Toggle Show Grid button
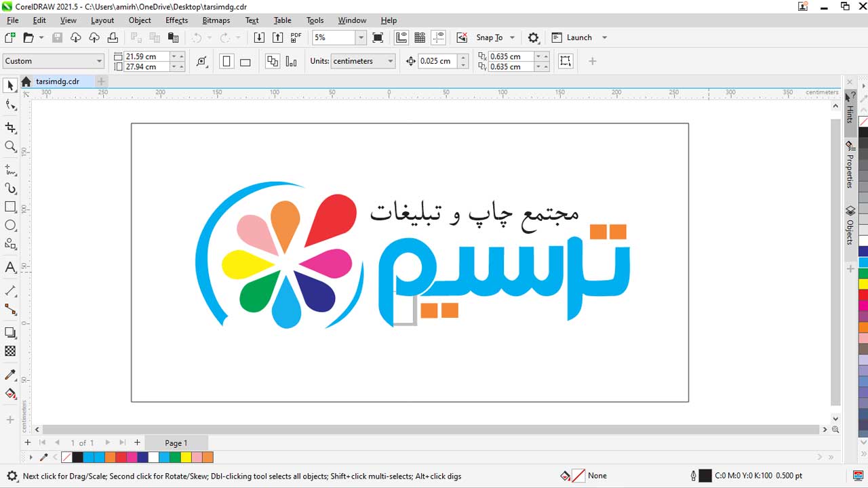 coord(420,38)
